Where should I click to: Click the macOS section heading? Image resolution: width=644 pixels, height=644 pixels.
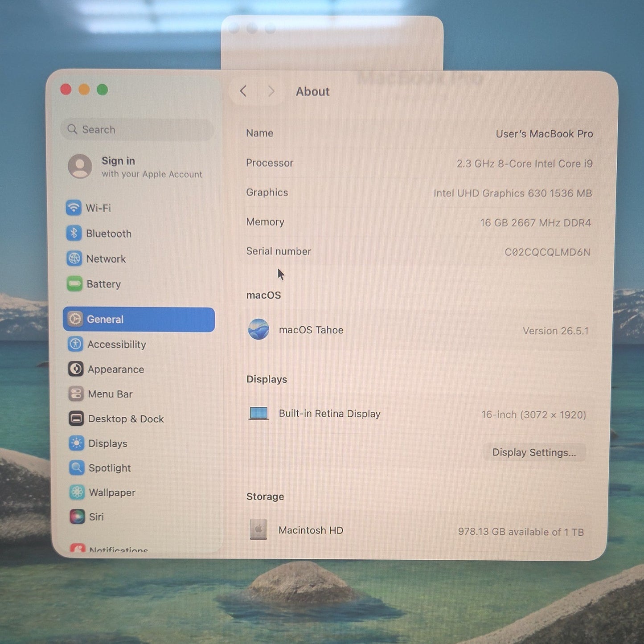[264, 295]
